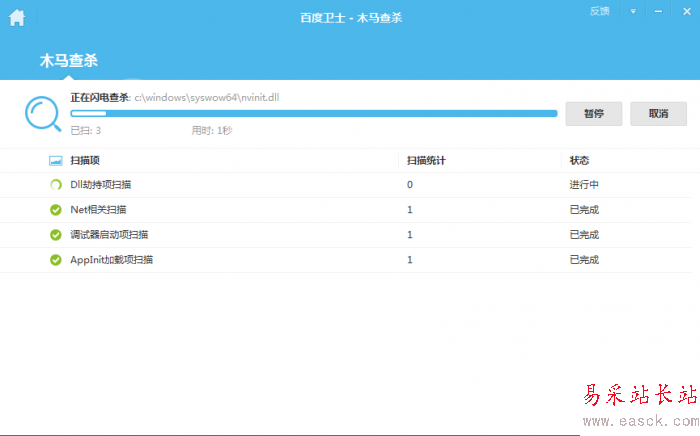
Task: Click the 正在闪电查杀 status label
Action: coord(100,98)
